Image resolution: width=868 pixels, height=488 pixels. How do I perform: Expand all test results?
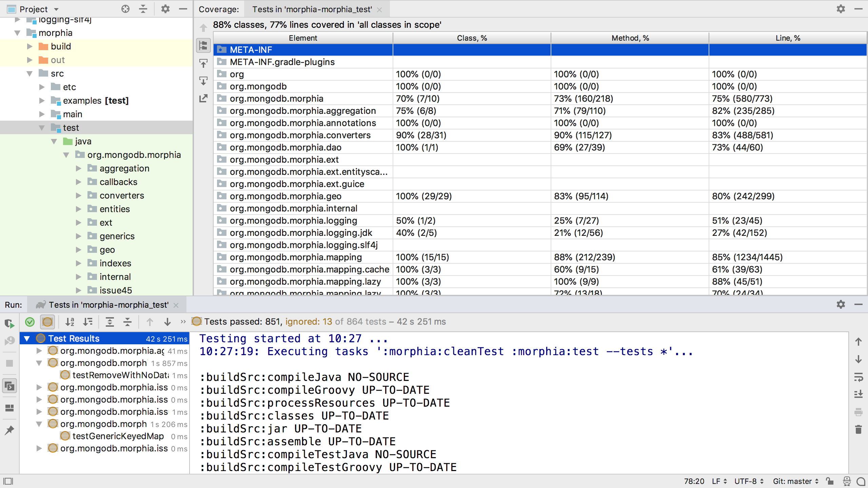(110, 322)
